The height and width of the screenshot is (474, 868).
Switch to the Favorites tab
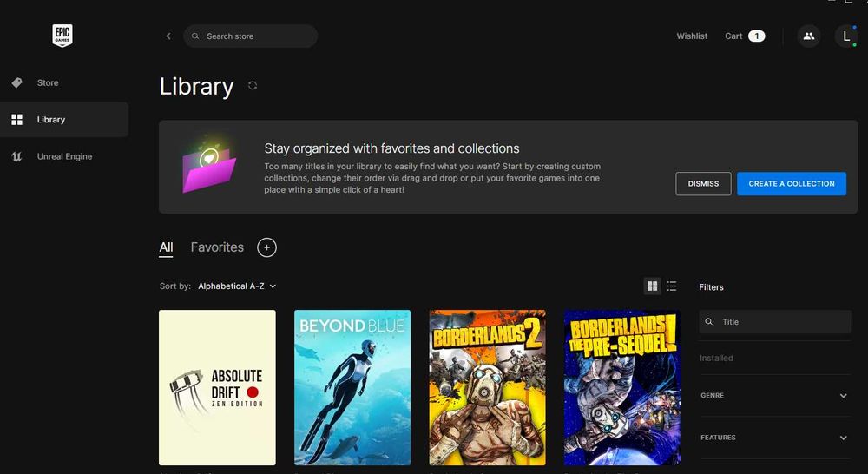pos(217,247)
